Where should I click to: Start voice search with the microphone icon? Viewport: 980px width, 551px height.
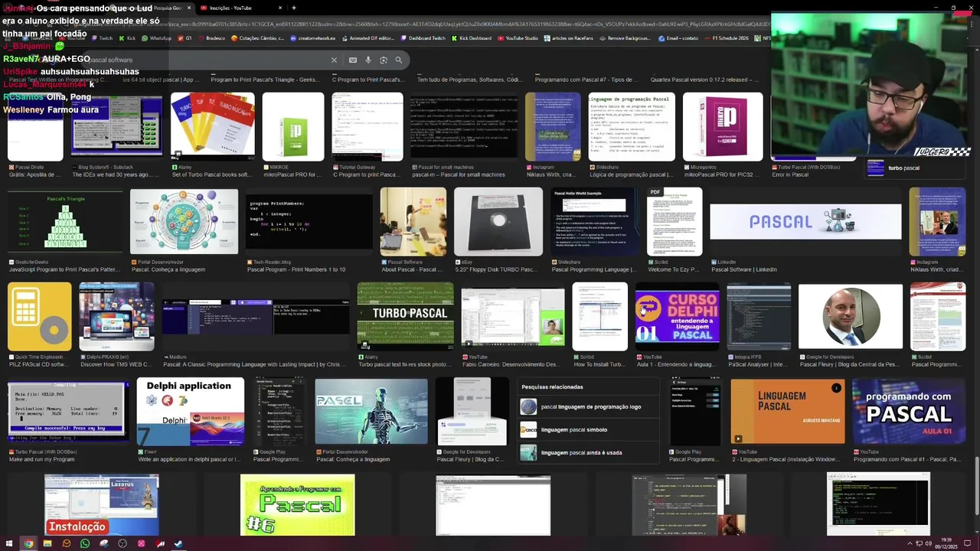[x=368, y=60]
